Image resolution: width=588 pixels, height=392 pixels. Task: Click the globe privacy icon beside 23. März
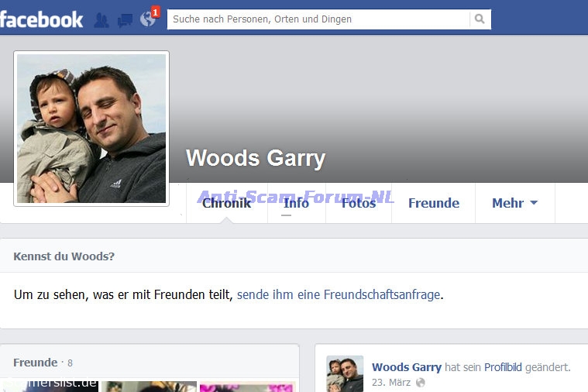pyautogui.click(x=421, y=383)
